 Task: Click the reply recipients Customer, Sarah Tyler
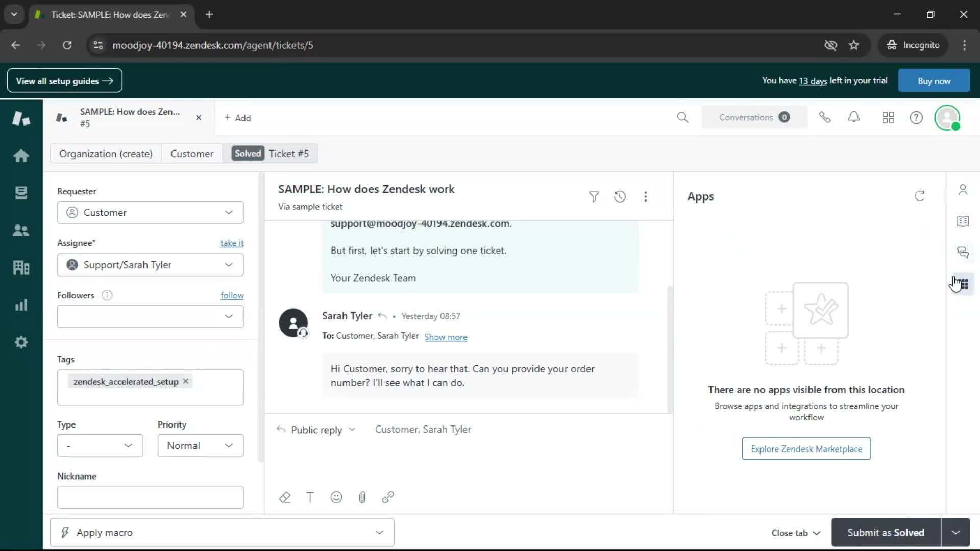pyautogui.click(x=423, y=430)
